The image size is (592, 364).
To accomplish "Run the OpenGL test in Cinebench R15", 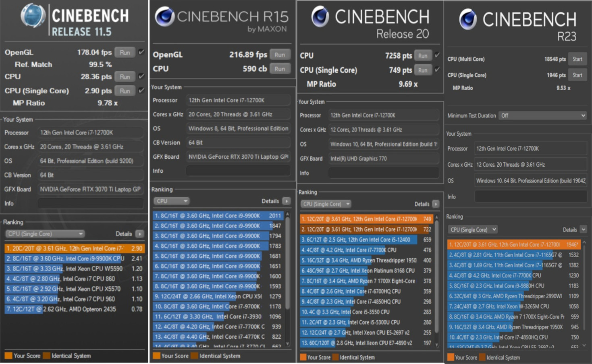I will [x=280, y=55].
